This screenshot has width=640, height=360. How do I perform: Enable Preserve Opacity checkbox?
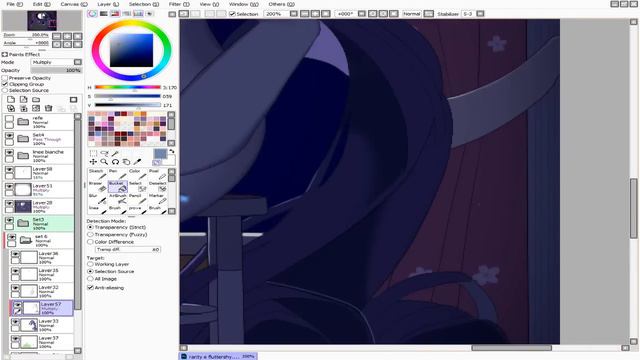pos(5,78)
